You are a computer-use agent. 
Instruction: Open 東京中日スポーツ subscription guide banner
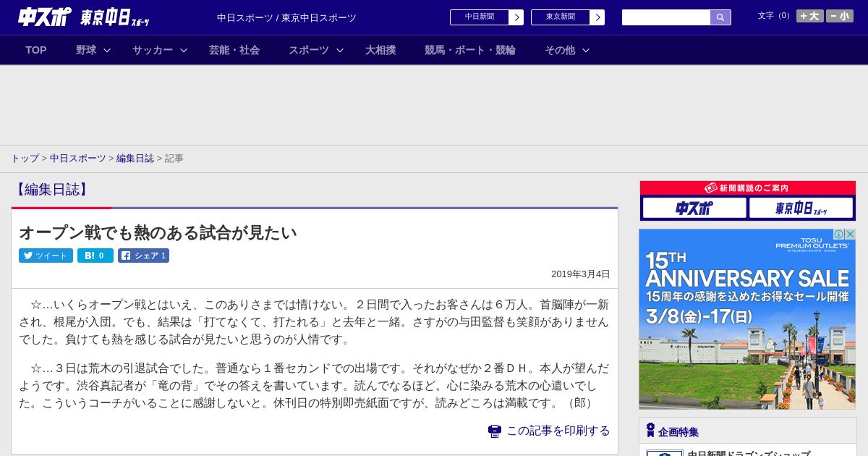(x=801, y=208)
